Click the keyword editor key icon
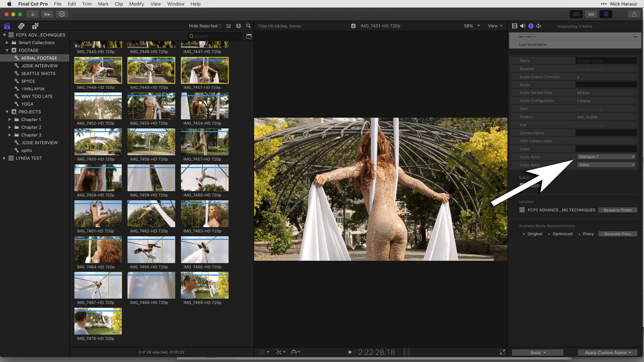 click(x=47, y=14)
